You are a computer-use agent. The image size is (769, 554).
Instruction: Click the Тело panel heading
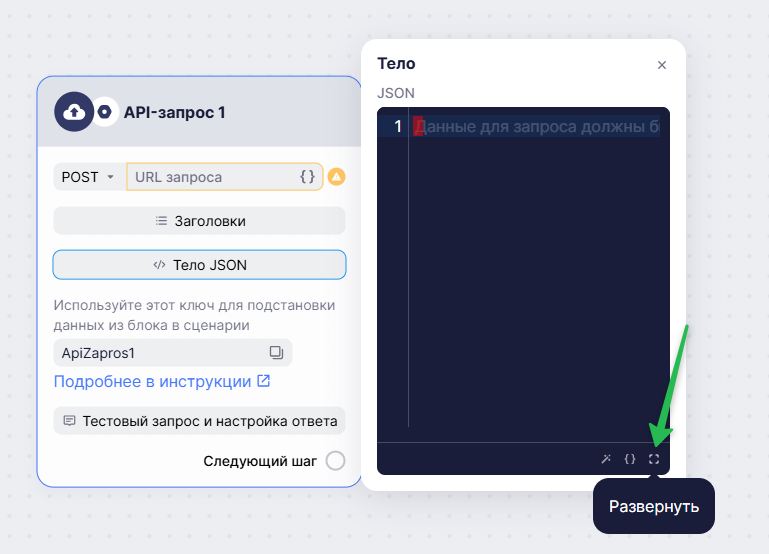396,64
